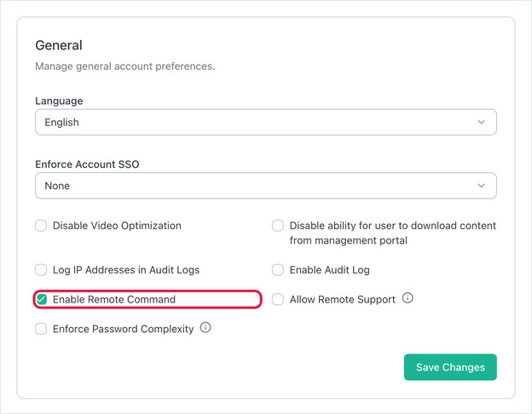Click the Enable Audit Log label text

tap(329, 270)
